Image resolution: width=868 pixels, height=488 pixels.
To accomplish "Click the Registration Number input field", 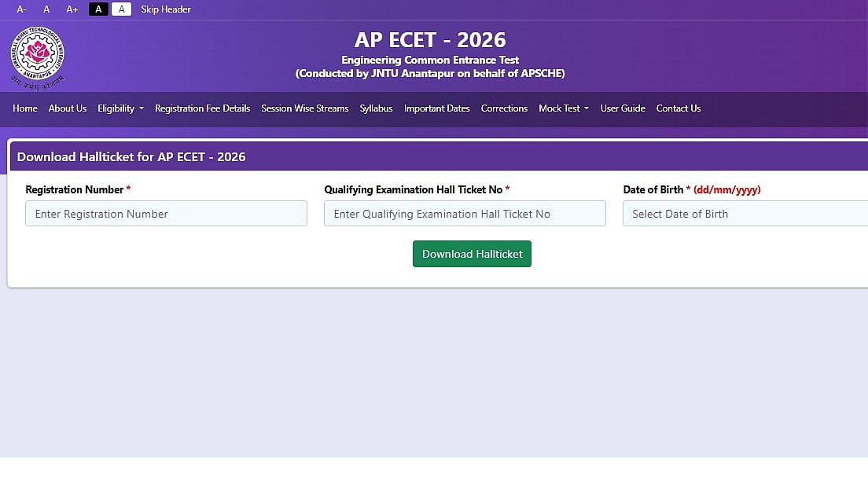I will tap(166, 214).
